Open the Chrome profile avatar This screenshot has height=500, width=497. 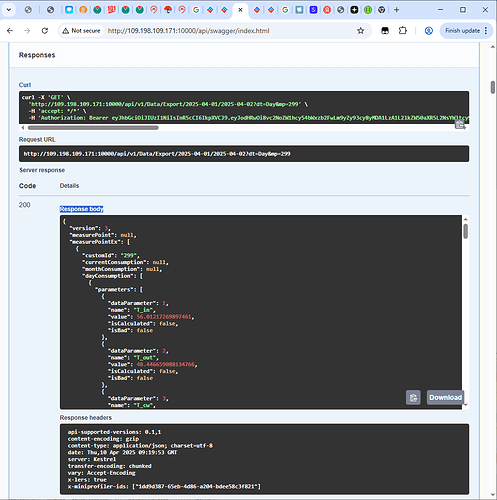point(429,31)
